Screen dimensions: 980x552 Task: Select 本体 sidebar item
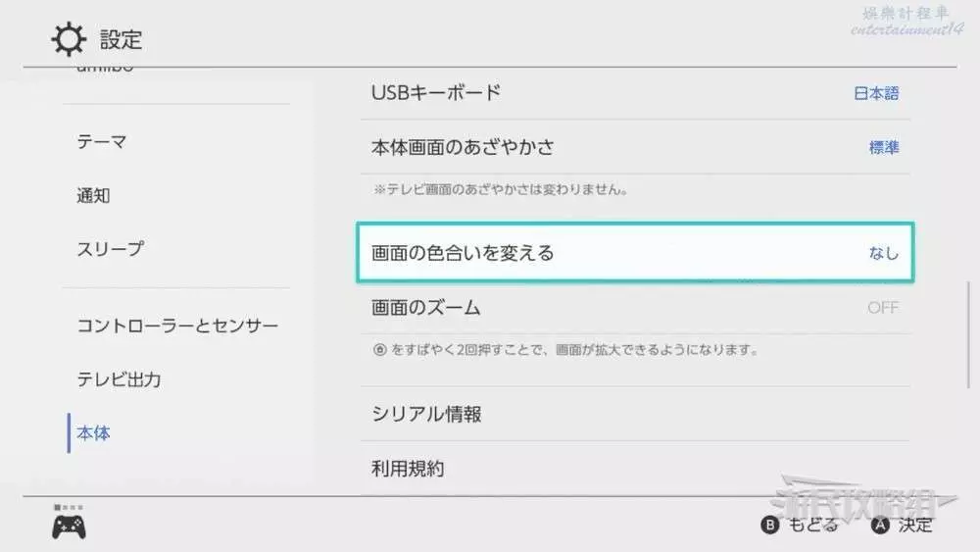[x=94, y=433]
